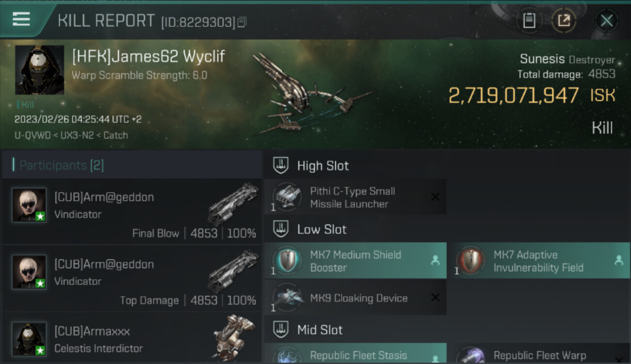
Task: Select the MK9 Cloaking Device icon
Action: [286, 298]
